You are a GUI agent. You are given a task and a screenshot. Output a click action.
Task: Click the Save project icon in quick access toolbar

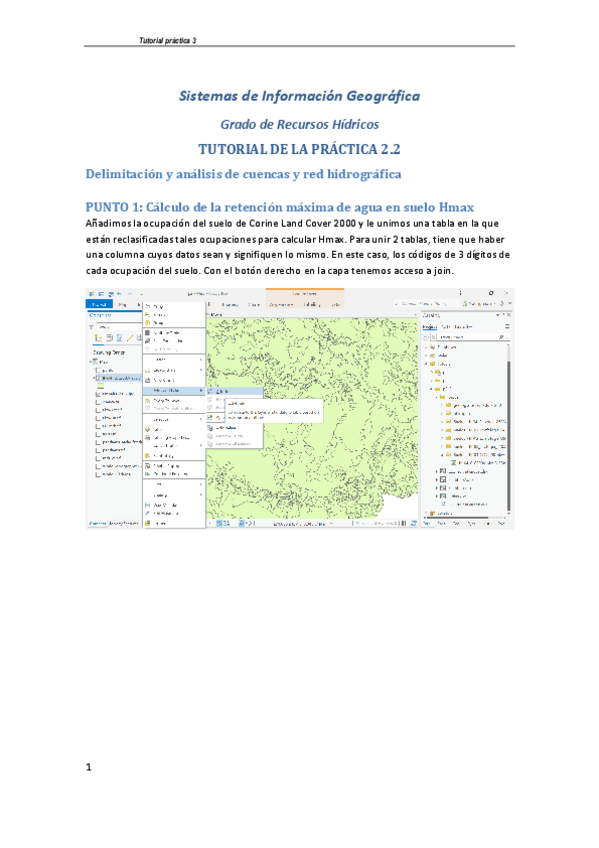pos(111,294)
